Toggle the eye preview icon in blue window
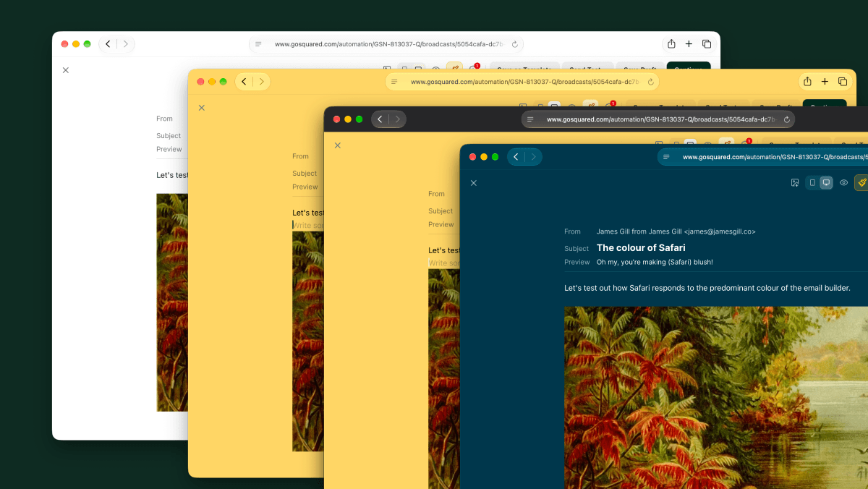This screenshot has height=489, width=868. pyautogui.click(x=843, y=183)
